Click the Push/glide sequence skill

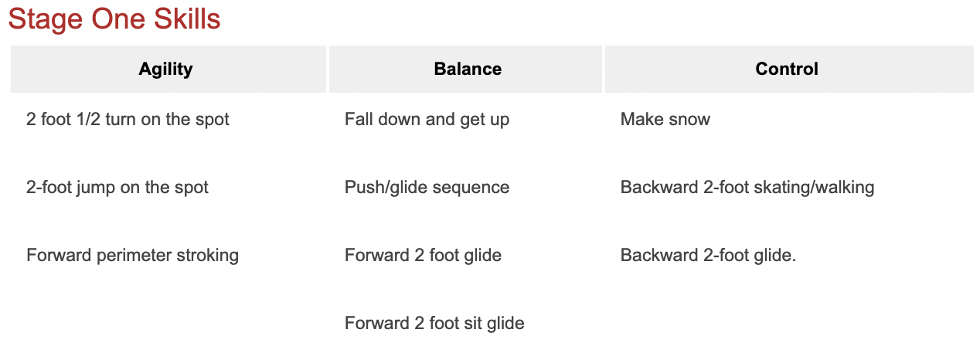[x=427, y=188]
